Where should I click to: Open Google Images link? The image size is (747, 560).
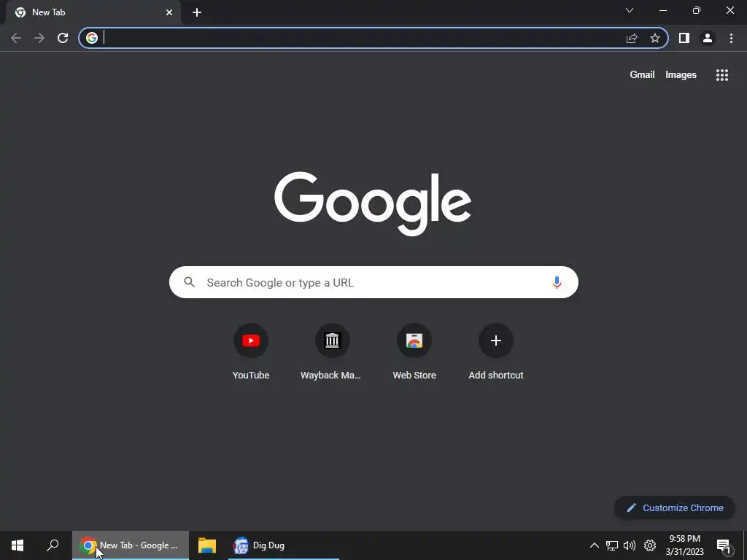[x=681, y=75]
